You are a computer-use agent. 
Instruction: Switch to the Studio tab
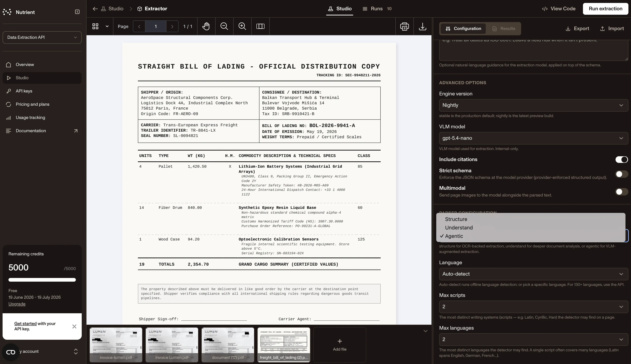(340, 9)
